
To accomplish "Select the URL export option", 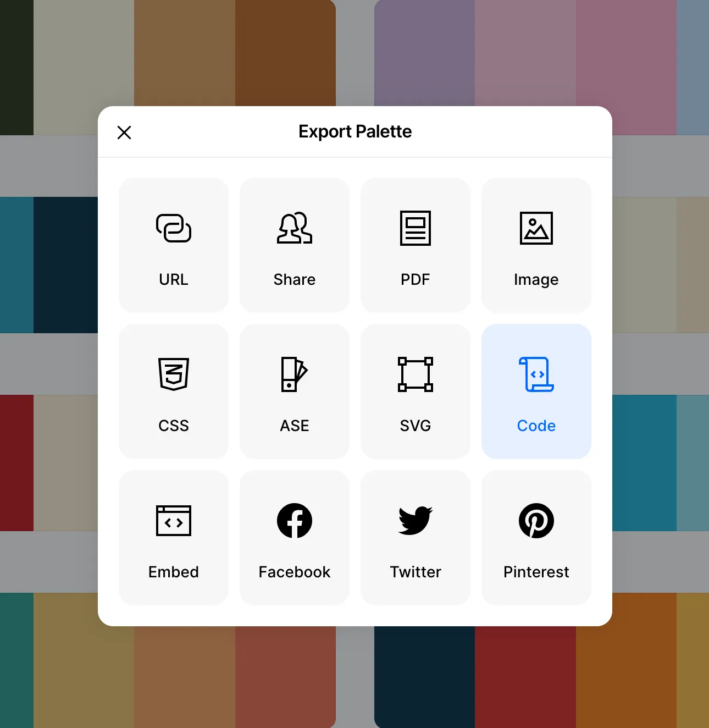I will [173, 245].
